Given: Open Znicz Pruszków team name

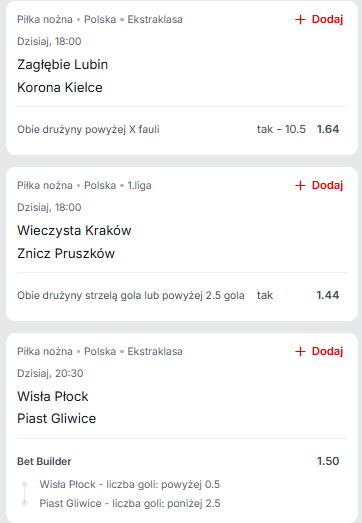Looking at the screenshot, I should [x=66, y=253].
